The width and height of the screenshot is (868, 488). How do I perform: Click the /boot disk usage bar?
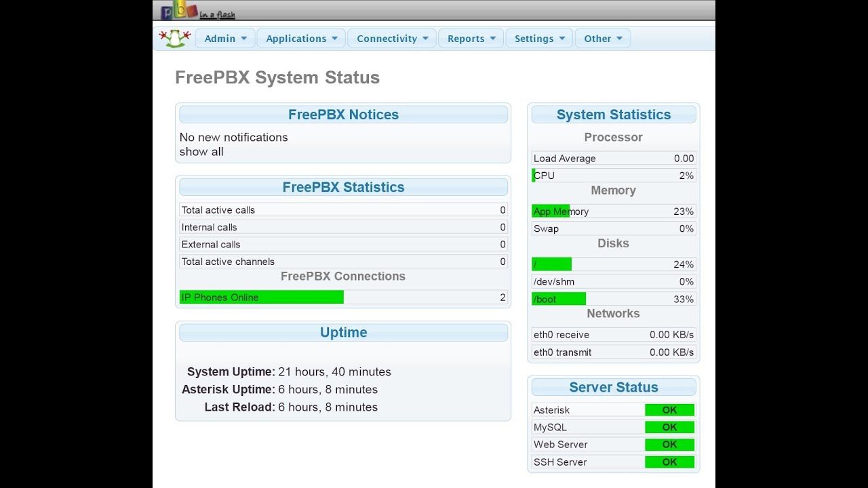tap(559, 299)
